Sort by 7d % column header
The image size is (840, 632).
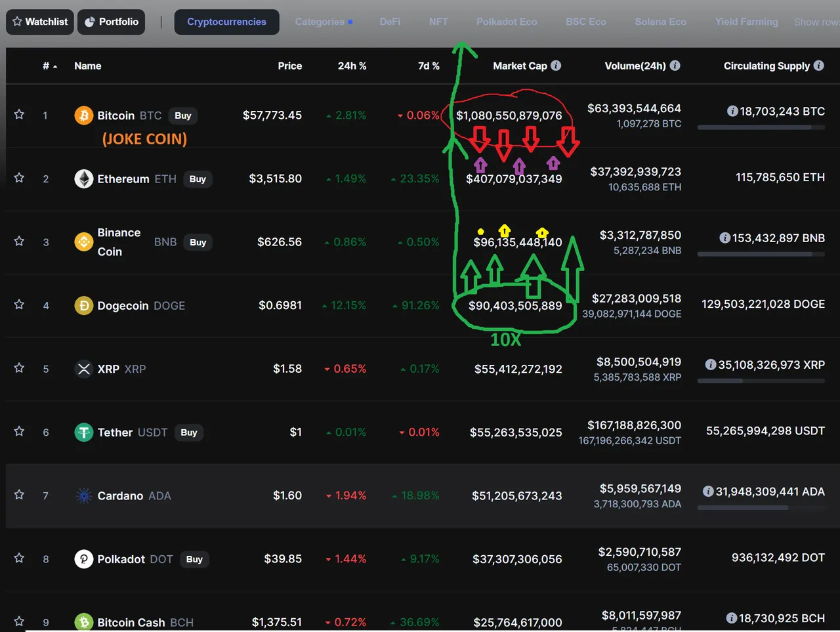(429, 66)
